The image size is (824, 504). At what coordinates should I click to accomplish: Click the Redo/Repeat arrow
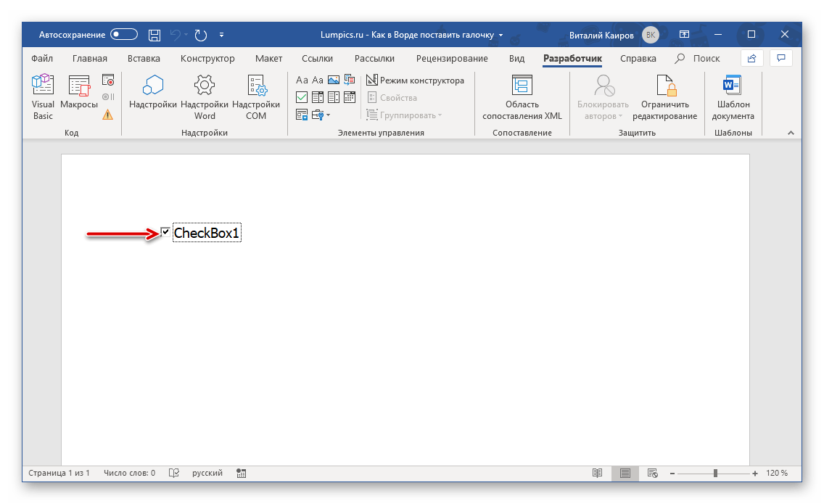[x=201, y=36]
